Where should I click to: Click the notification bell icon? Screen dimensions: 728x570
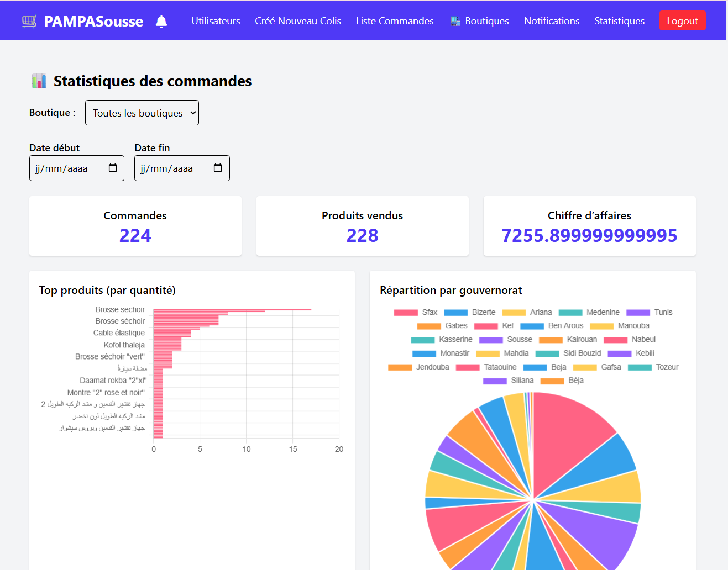[161, 22]
